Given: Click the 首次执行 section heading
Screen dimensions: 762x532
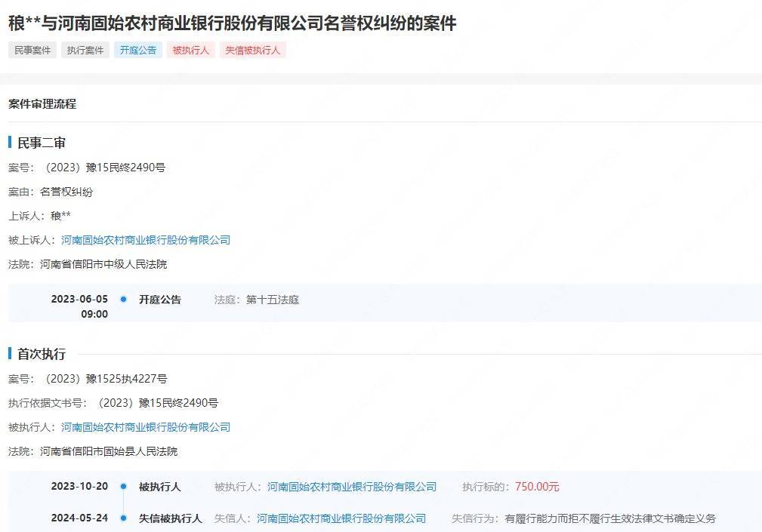Looking at the screenshot, I should 42,354.
